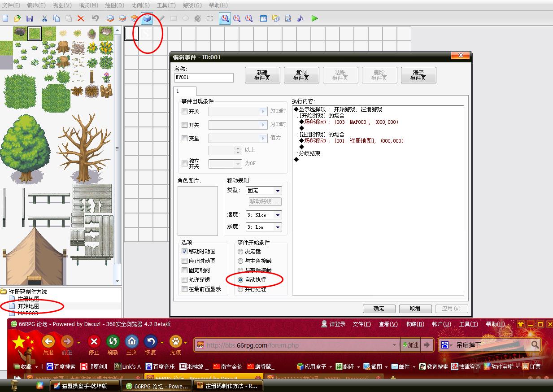Save the project with the floppy disk icon
553x392 pixels.
tap(30, 18)
